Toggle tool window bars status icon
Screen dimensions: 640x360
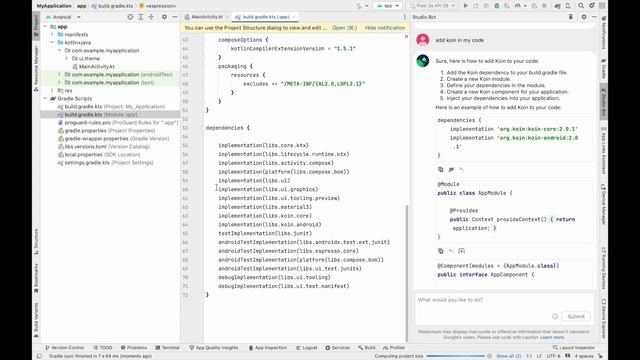coord(39,356)
